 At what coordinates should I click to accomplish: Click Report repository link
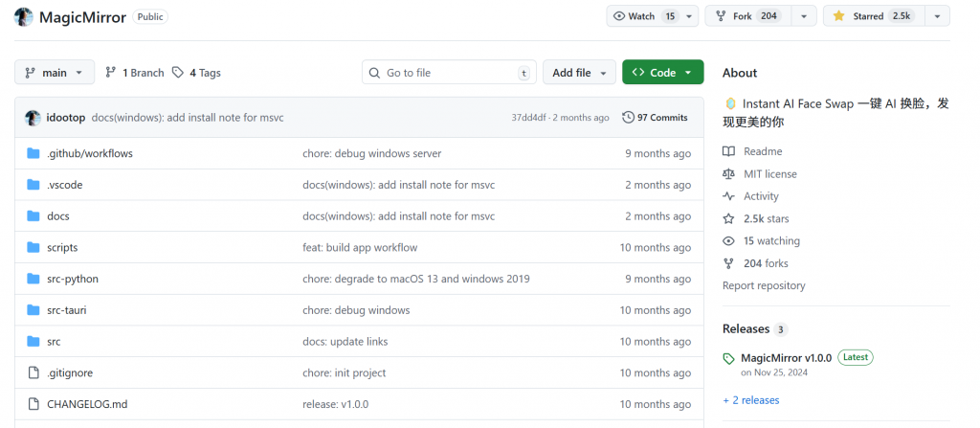point(764,285)
